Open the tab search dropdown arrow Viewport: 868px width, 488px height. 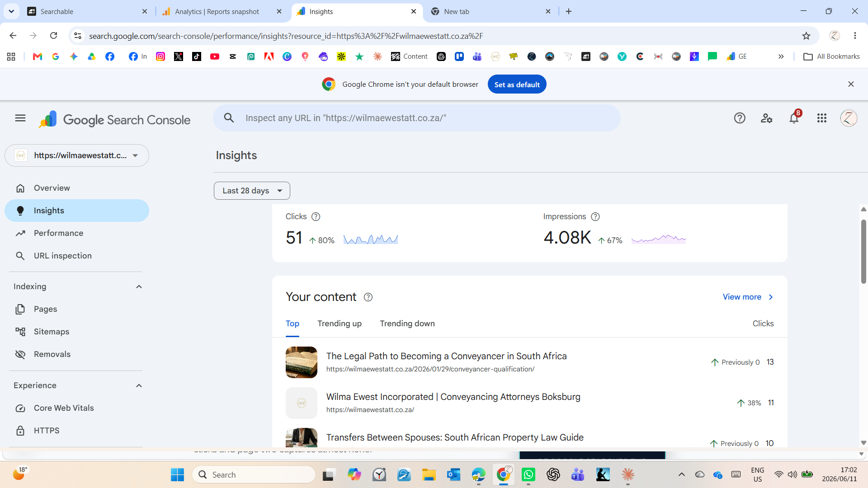[x=11, y=11]
